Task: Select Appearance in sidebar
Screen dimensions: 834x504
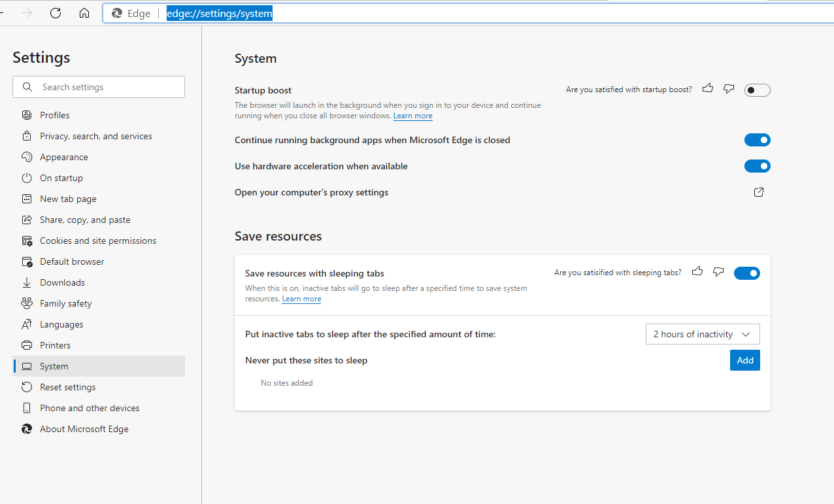Action: pyautogui.click(x=99, y=157)
